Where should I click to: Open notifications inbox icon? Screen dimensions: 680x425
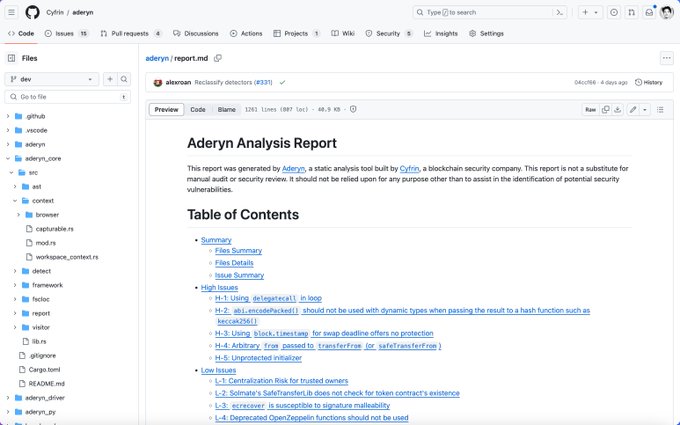[649, 13]
